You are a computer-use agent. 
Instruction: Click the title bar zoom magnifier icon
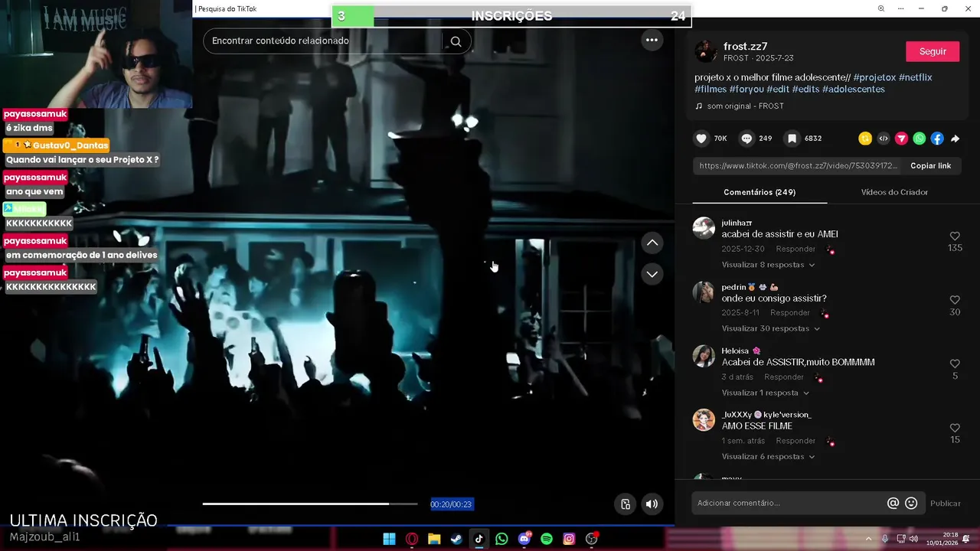880,8
